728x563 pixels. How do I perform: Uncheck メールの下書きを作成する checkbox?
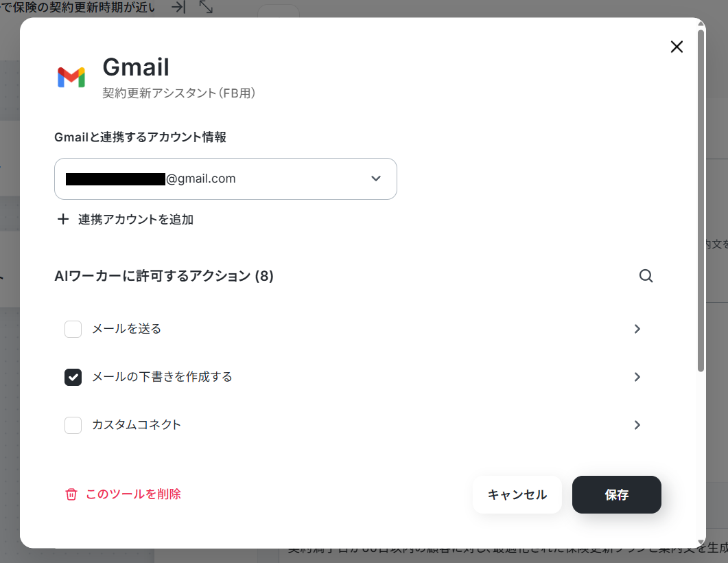pos(73,377)
